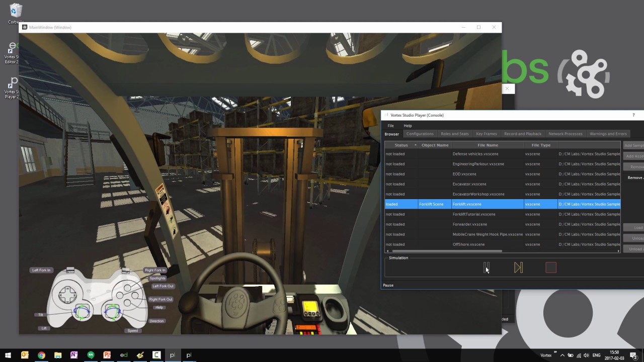Screen dimensions: 644x362
Task: Click the Left Fork In controller label
Action: click(41, 270)
